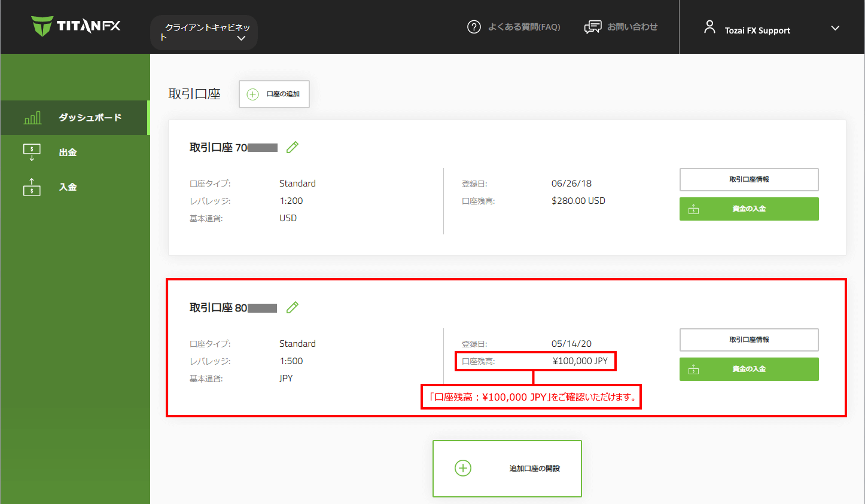Click the plus icon inside 口座の追加 button

252,94
